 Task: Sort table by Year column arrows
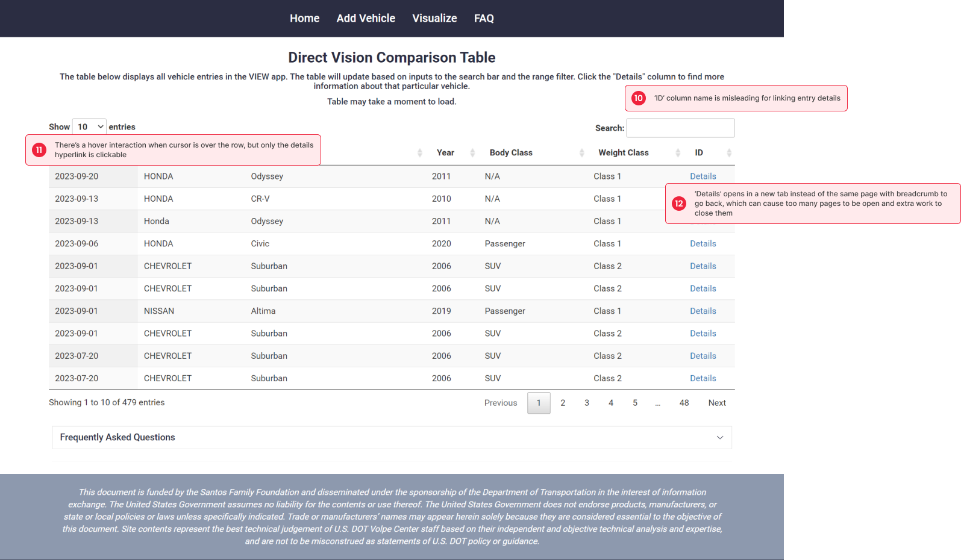coord(472,153)
